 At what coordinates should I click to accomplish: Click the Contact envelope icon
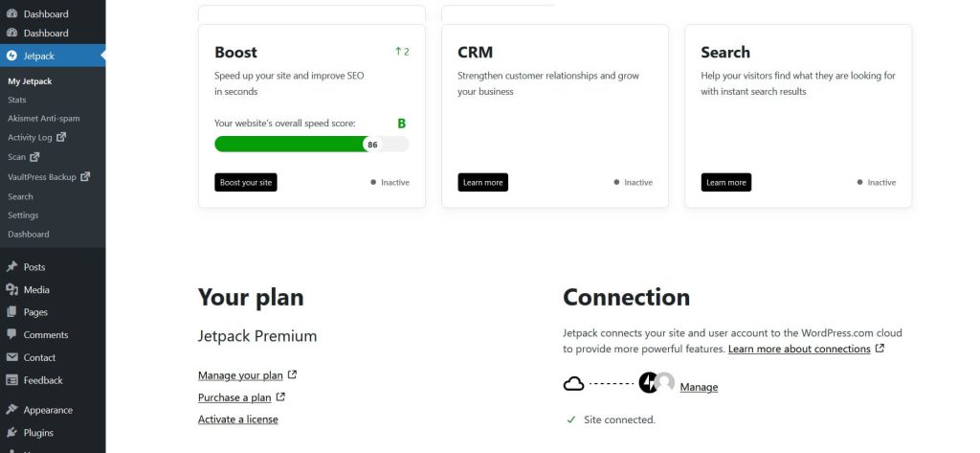click(x=11, y=357)
